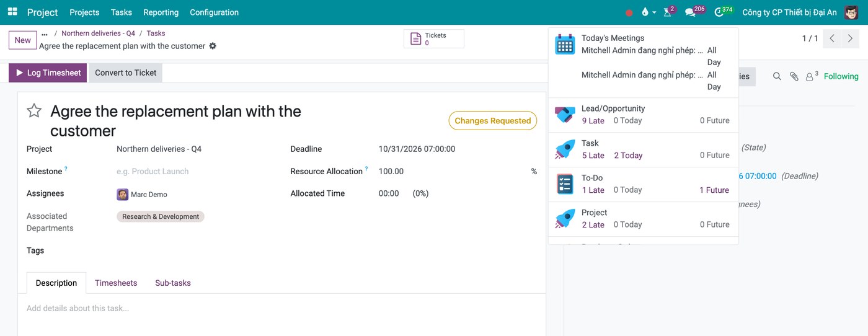Edit the Deadline date field
Image resolution: width=868 pixels, height=336 pixels.
pyautogui.click(x=417, y=149)
